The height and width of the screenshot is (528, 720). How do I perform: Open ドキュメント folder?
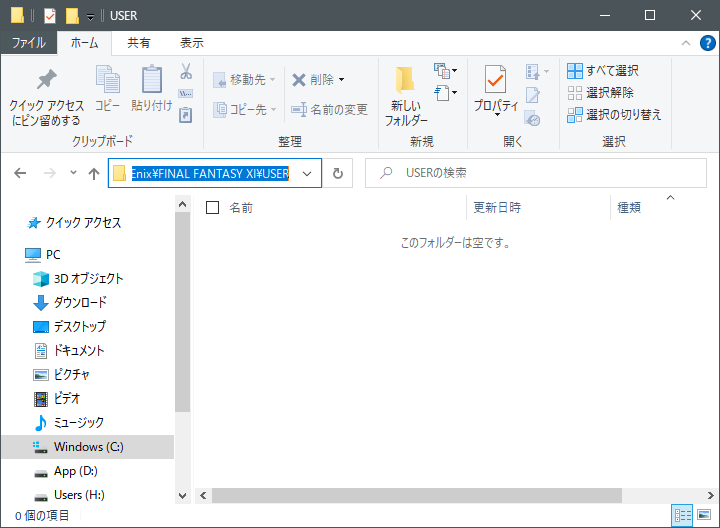(69, 351)
